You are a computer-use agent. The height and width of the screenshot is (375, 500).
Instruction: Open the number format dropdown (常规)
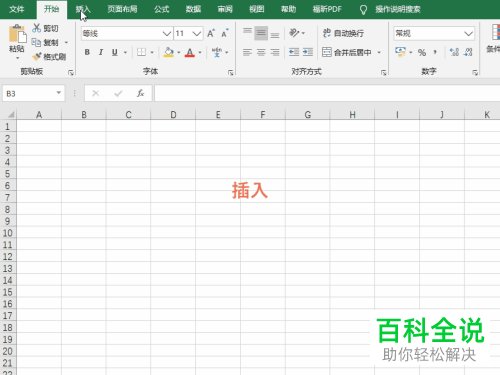[x=468, y=33]
